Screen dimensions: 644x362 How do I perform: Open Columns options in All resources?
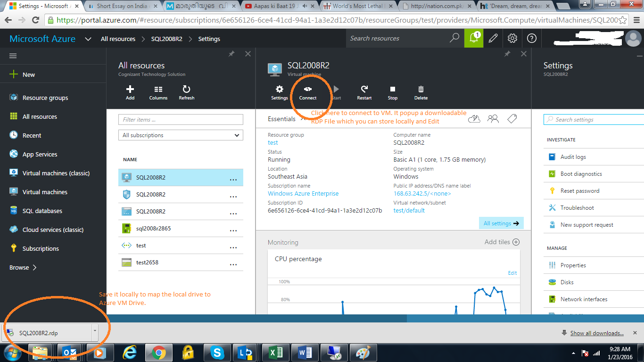coord(158,92)
